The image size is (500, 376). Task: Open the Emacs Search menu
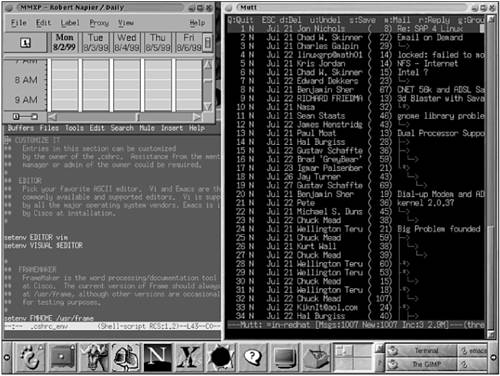122,128
